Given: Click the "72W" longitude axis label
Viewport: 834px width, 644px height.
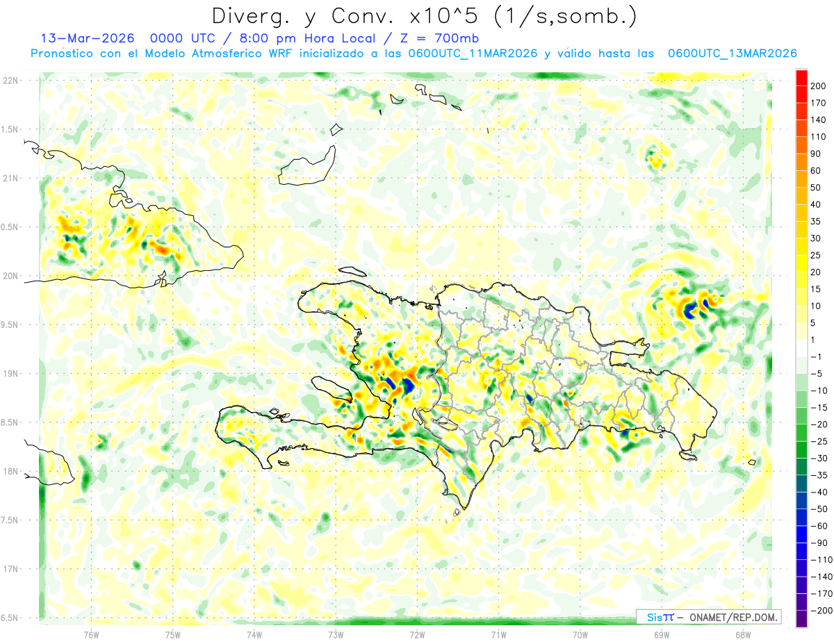Looking at the screenshot, I should coord(417,634).
